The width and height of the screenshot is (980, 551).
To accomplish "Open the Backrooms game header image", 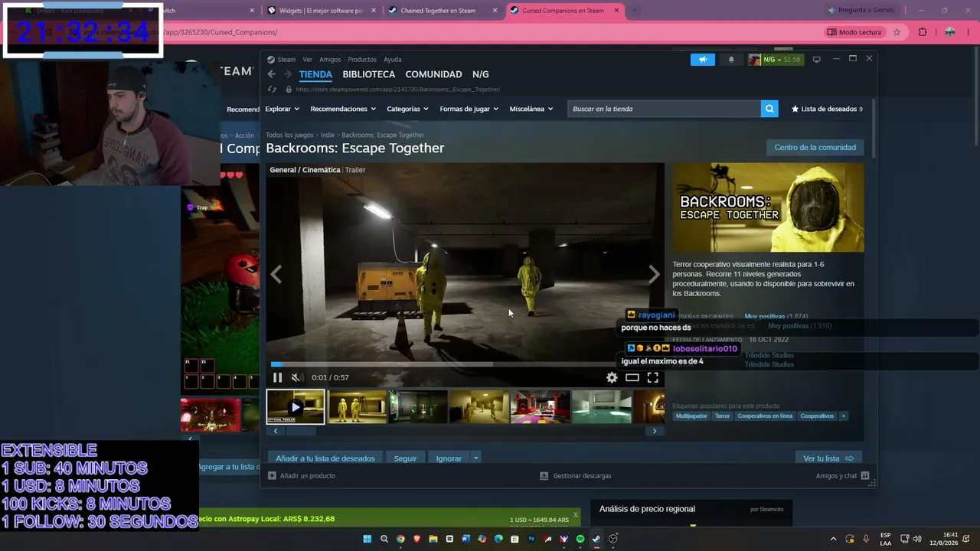I will point(768,207).
